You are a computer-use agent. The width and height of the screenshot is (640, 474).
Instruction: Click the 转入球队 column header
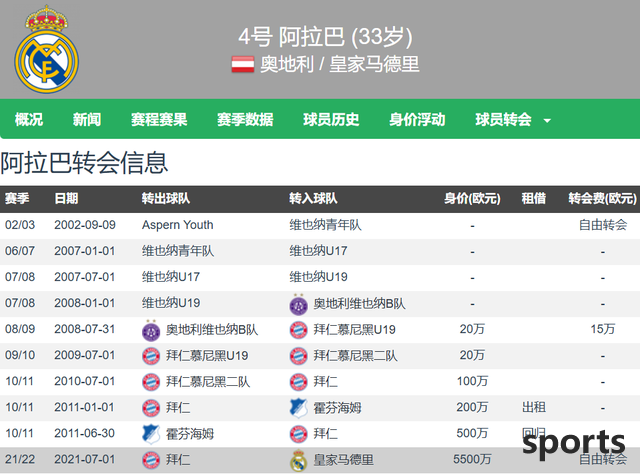(x=313, y=198)
